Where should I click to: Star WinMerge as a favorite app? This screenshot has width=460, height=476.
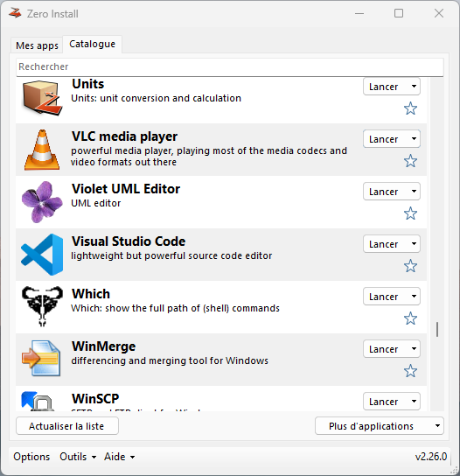[410, 371]
